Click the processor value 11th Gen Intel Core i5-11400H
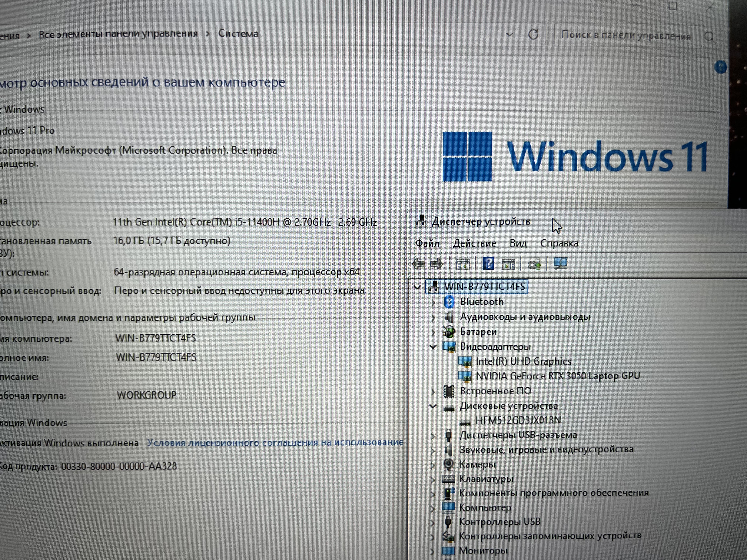 pos(245,222)
